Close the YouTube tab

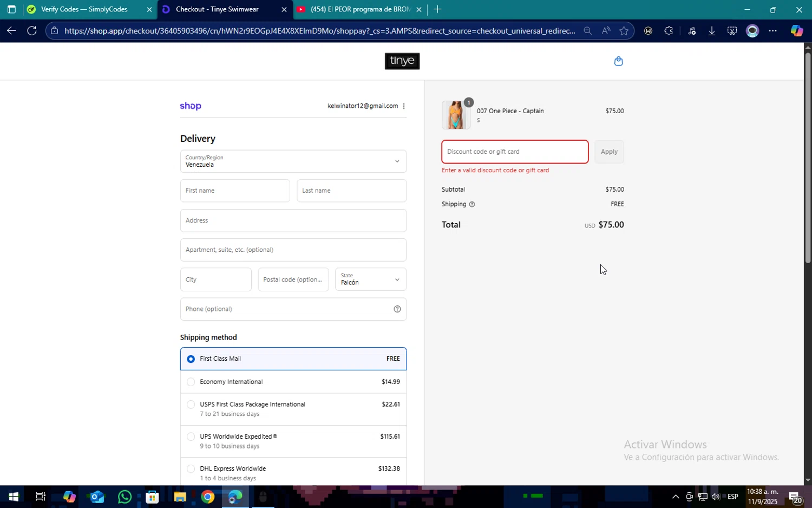click(418, 9)
